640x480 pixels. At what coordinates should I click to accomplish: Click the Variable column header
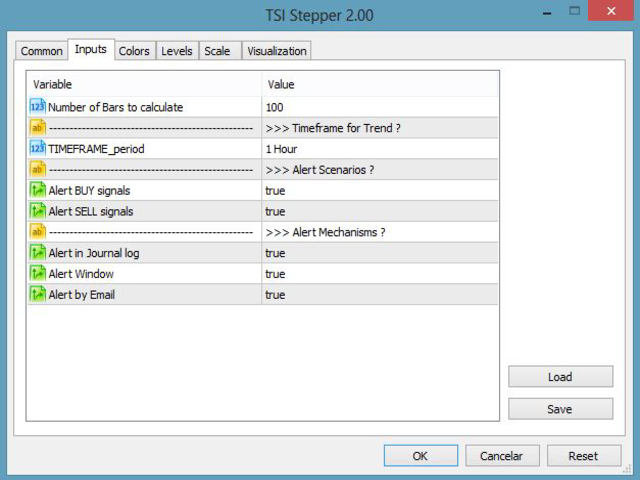[144, 84]
